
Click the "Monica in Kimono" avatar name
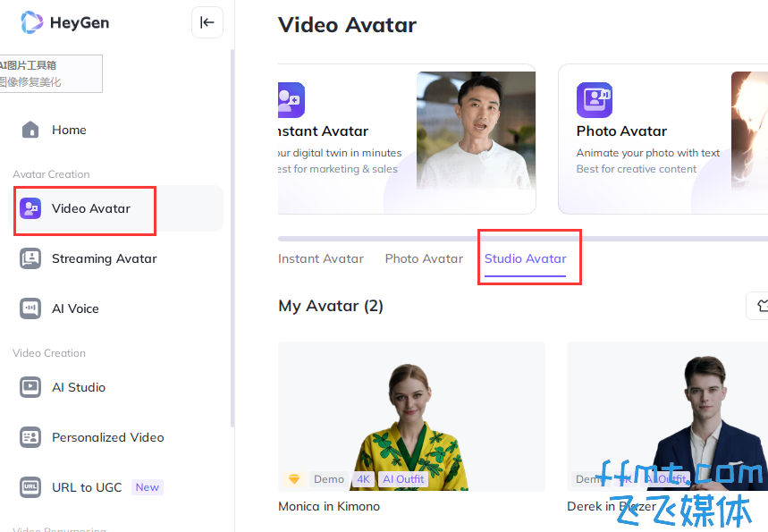point(329,507)
